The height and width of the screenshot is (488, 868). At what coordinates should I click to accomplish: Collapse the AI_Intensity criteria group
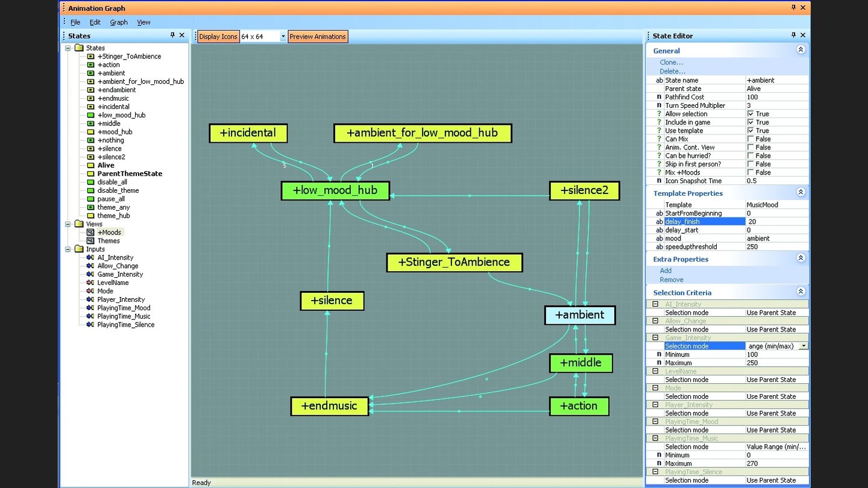pyautogui.click(x=655, y=304)
